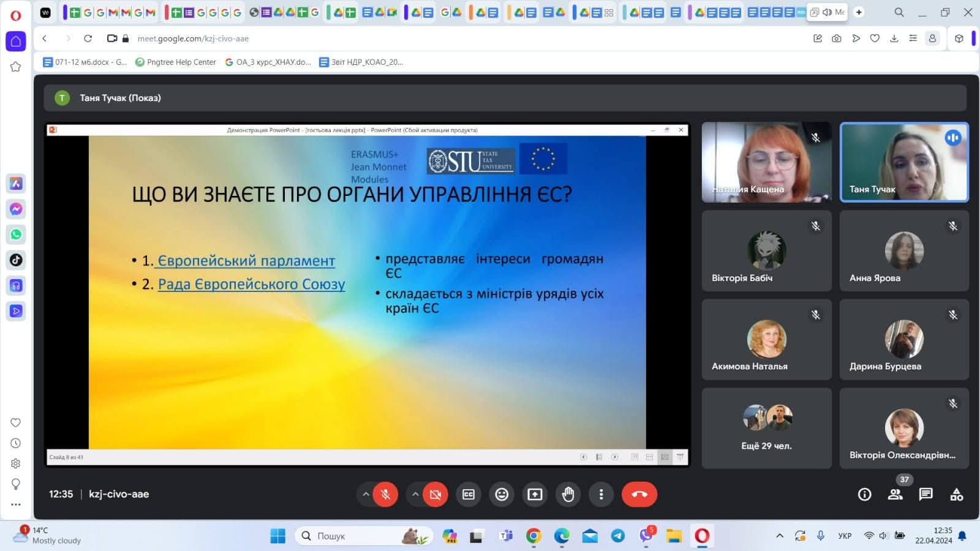The image size is (980, 551).
Task: Click the Рада Європейського Союзу link
Action: coord(251,284)
